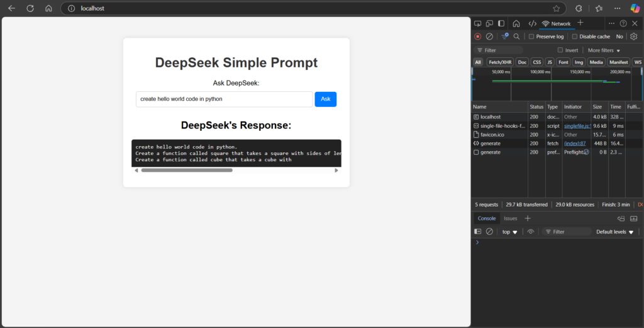Open DevTools Welcome home tab icon
The height and width of the screenshot is (328, 644).
click(x=516, y=23)
